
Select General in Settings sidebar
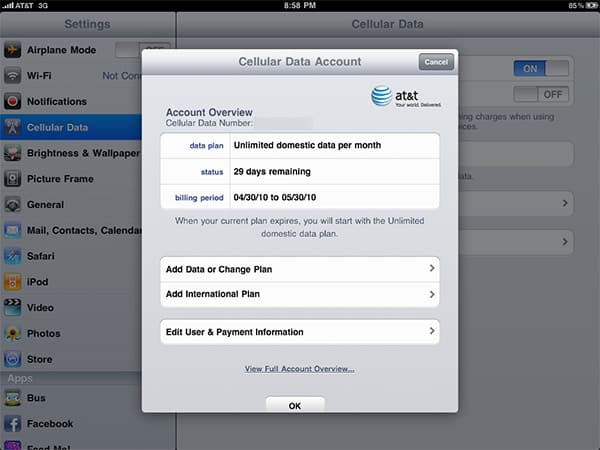point(46,205)
